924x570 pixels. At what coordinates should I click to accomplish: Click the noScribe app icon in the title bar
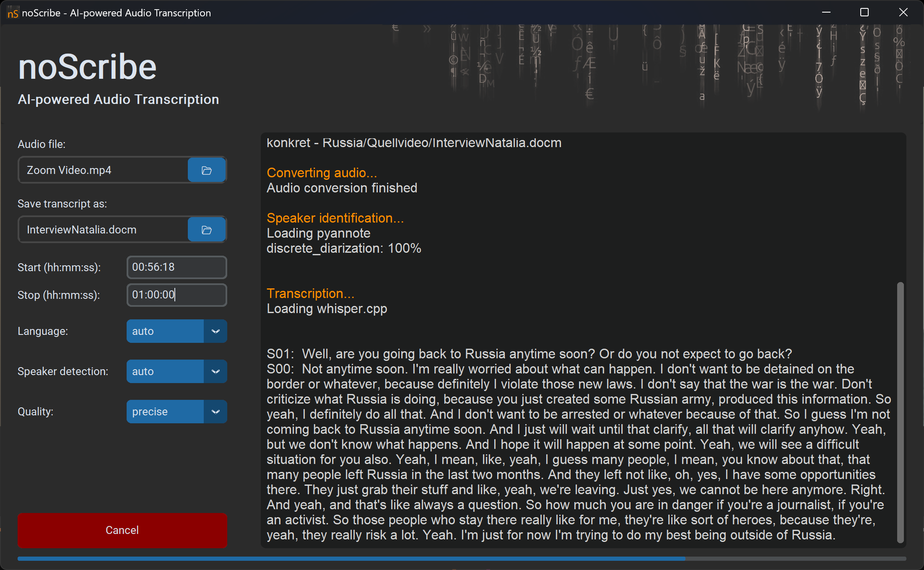13,13
